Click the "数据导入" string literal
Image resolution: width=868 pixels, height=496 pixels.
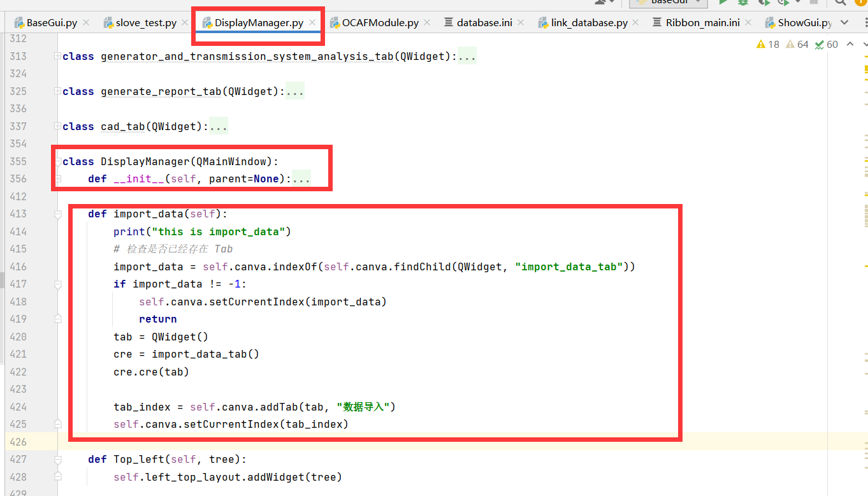pyautogui.click(x=363, y=407)
